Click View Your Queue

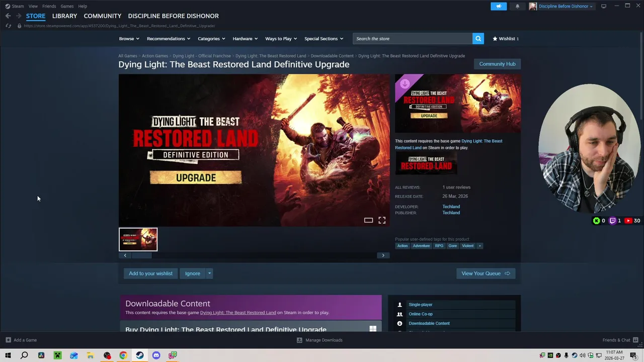pyautogui.click(x=486, y=274)
